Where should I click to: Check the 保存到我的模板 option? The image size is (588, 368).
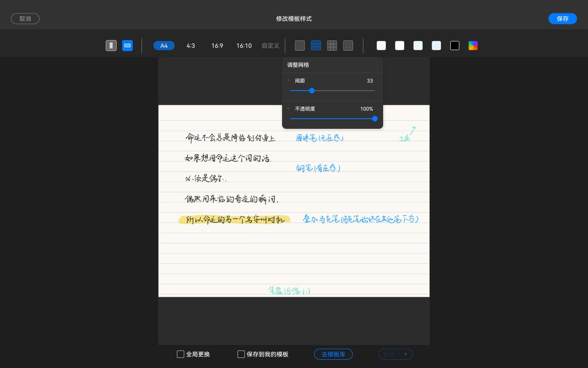click(241, 354)
